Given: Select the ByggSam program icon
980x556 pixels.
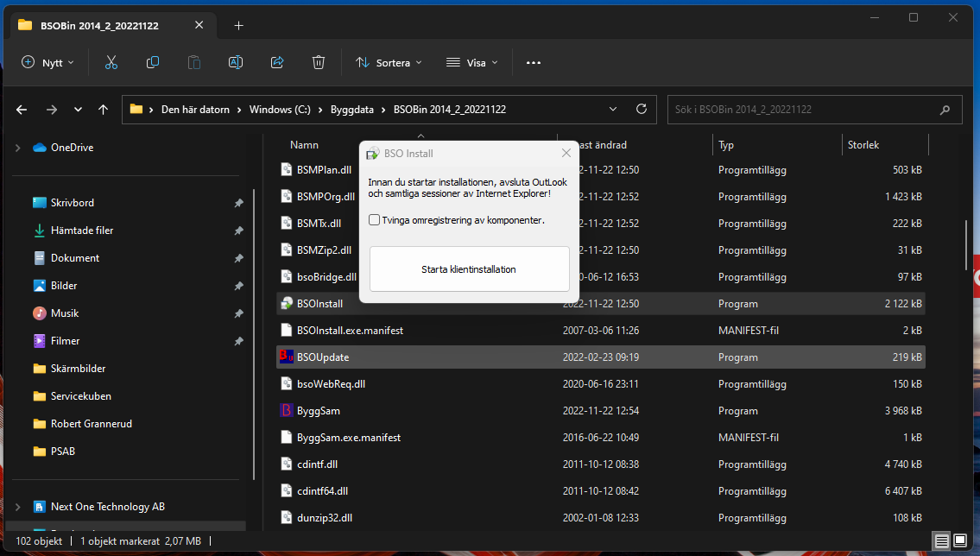Looking at the screenshot, I should pos(287,410).
